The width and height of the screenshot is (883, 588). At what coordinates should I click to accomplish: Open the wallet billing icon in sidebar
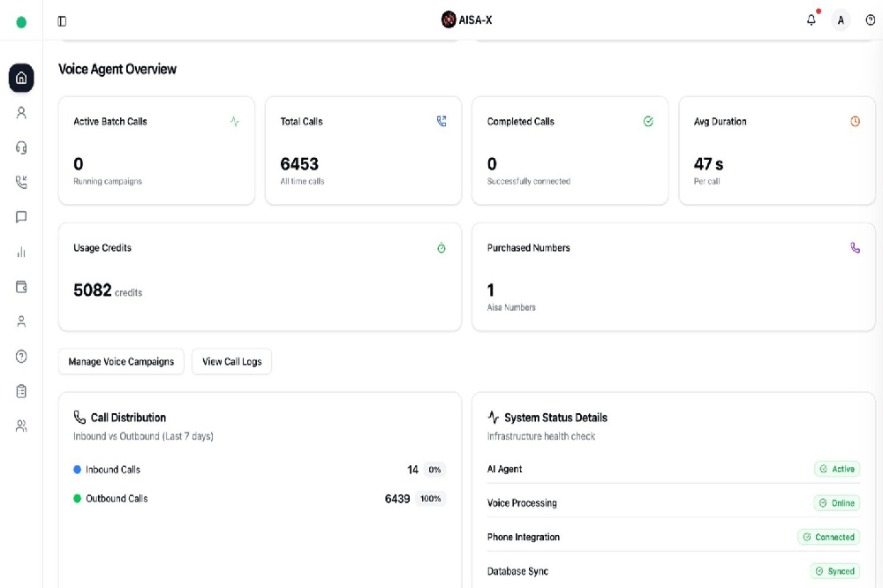pyautogui.click(x=20, y=286)
